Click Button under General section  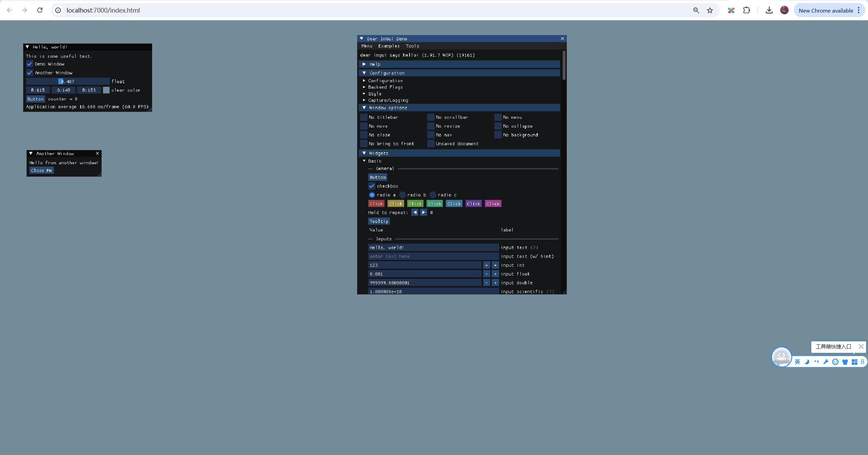click(377, 177)
